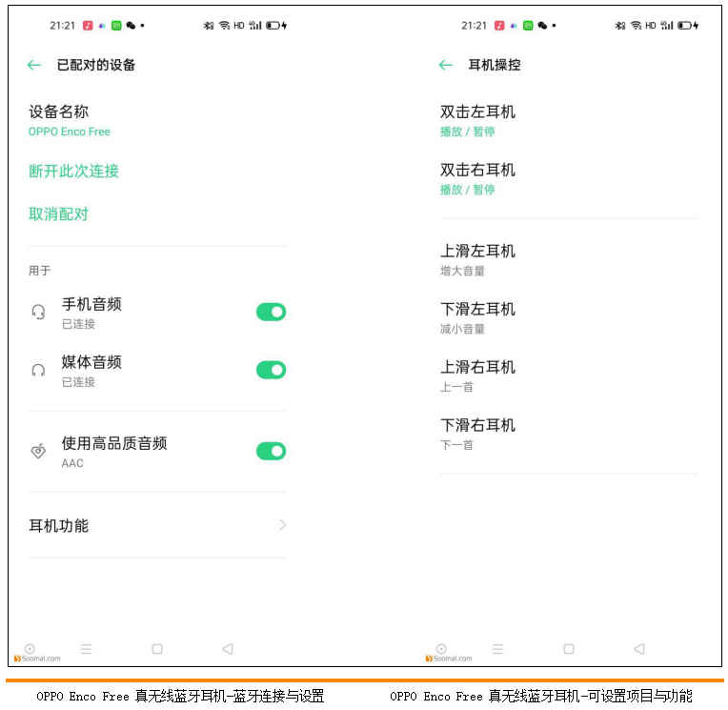Tap WiFi icon in right status bar

[x=637, y=26]
